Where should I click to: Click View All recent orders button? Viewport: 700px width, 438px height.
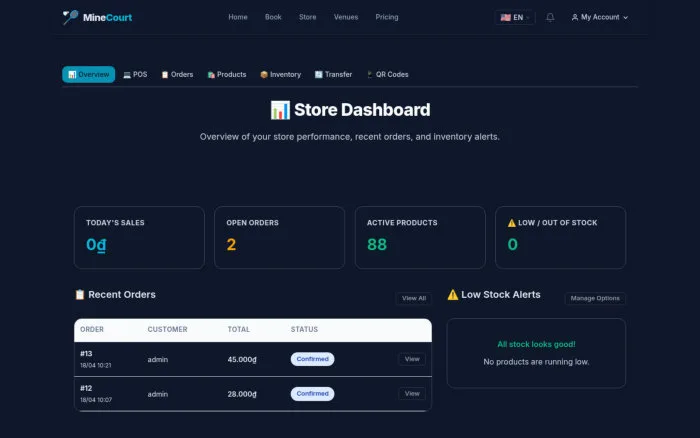pos(414,298)
